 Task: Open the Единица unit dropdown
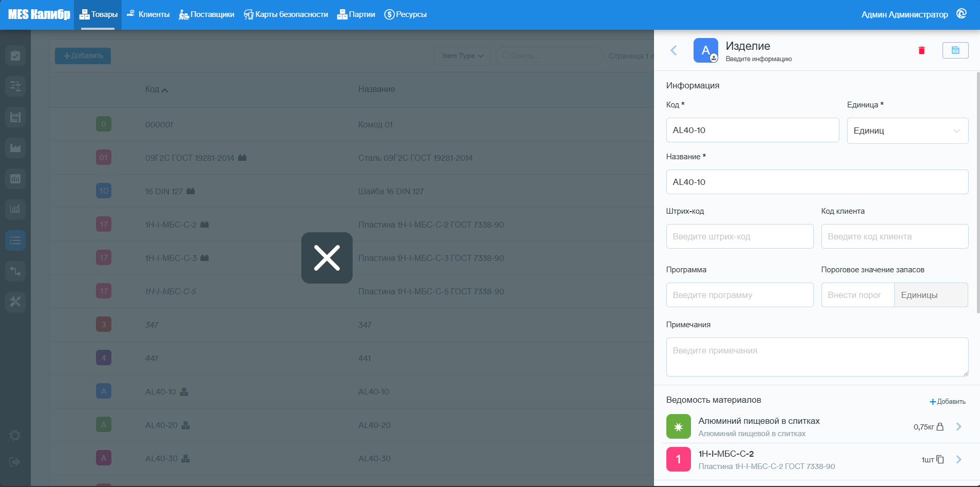(908, 130)
